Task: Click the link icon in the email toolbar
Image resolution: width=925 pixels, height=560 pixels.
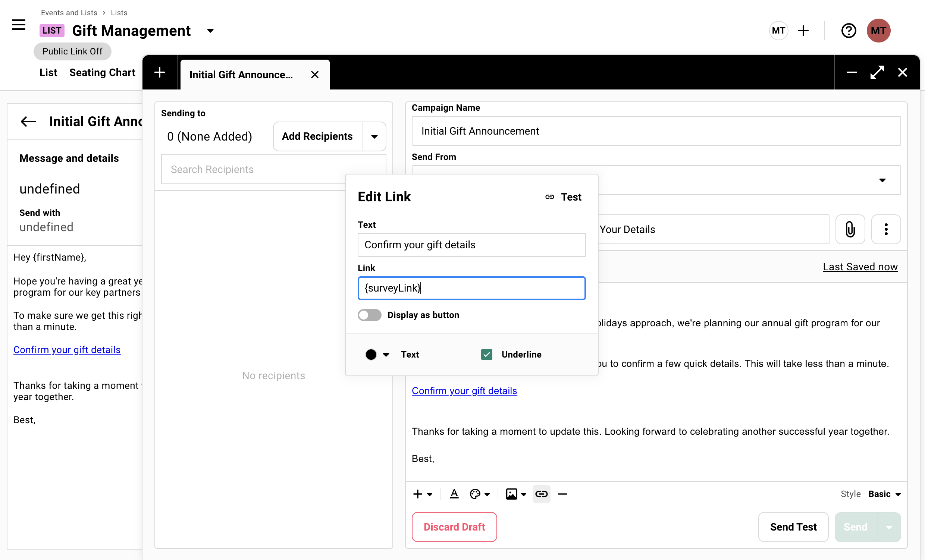Action: tap(542, 494)
